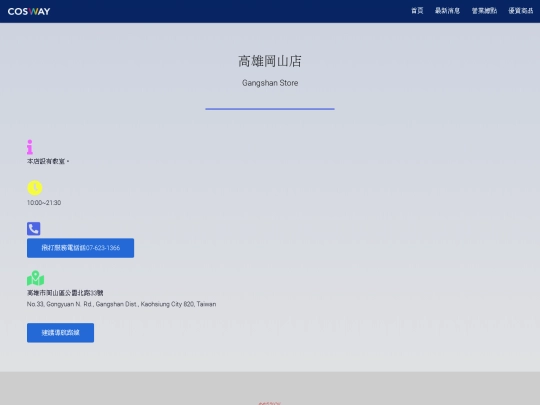The width and height of the screenshot is (540, 405).
Task: Click the pink information icon
Action: [x=30, y=147]
